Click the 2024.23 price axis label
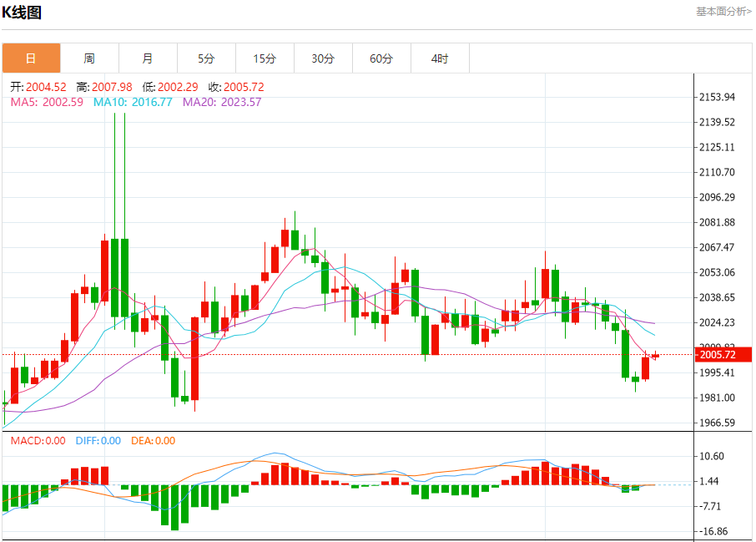Viewport: 756px width, 542px height. 718,322
